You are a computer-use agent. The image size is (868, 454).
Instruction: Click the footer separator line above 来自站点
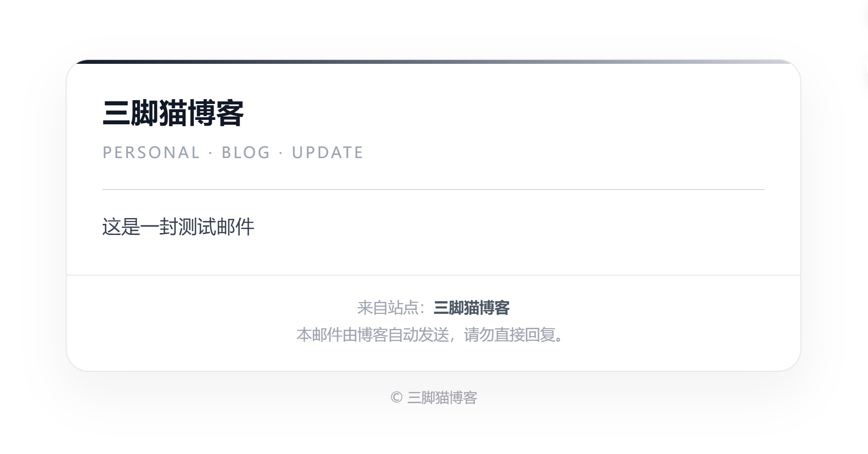coord(433,275)
